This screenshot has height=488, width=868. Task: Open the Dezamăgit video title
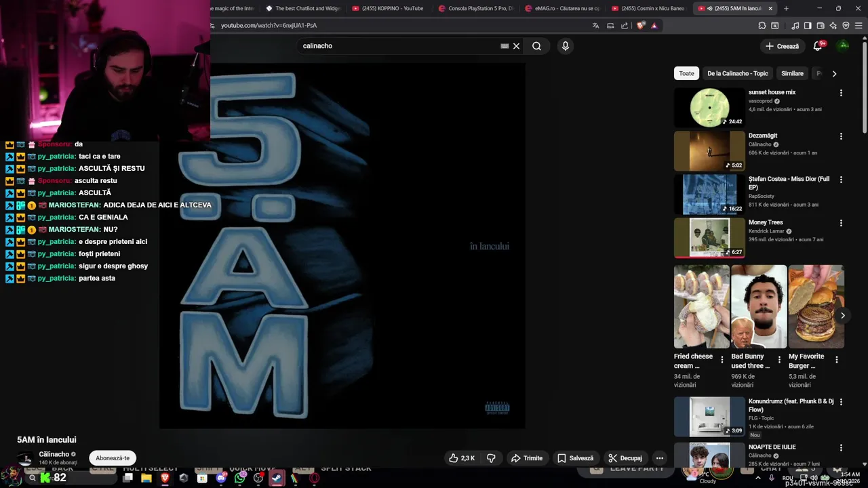coord(763,136)
